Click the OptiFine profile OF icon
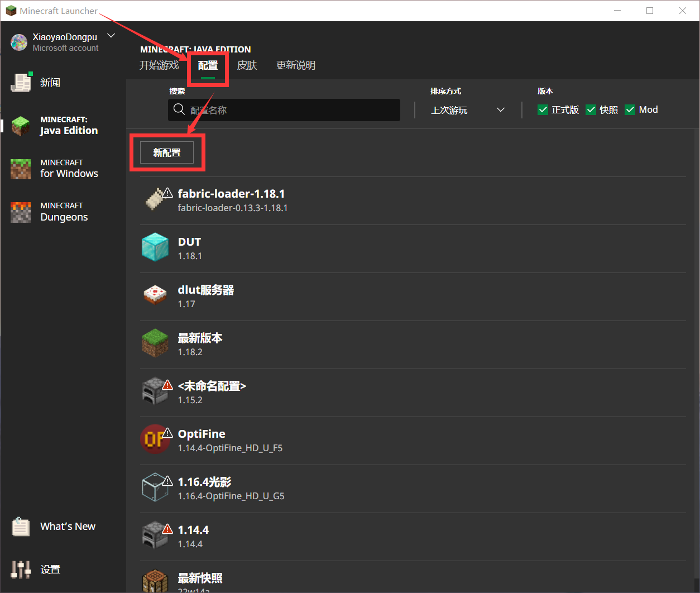Viewport: 700px width, 593px height. coord(154,439)
